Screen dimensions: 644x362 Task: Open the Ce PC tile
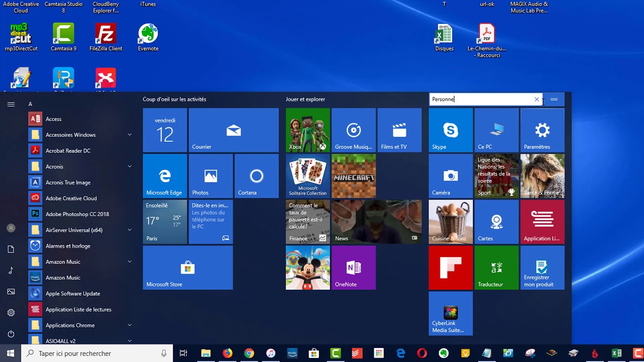(x=496, y=130)
